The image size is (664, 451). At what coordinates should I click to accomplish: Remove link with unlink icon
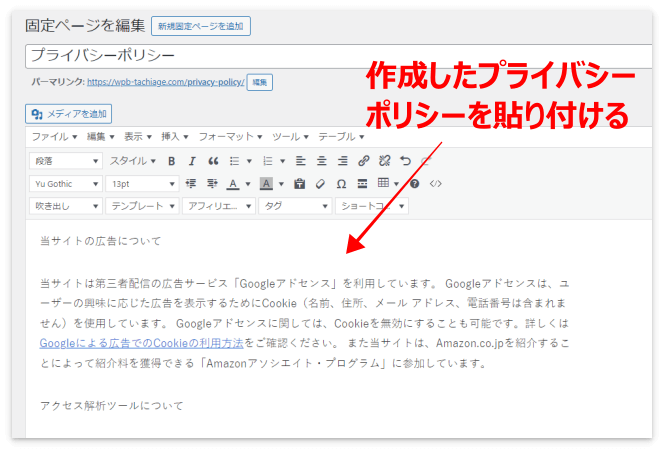pyautogui.click(x=385, y=161)
